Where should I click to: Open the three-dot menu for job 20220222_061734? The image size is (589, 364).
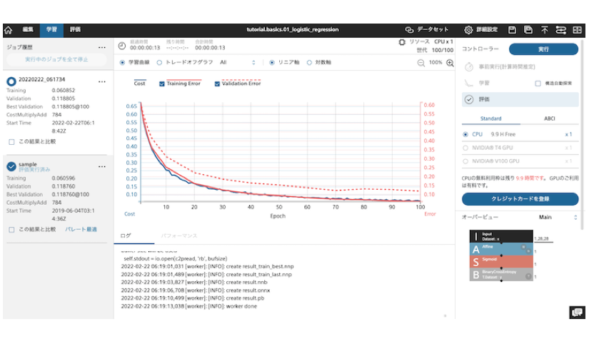(102, 81)
